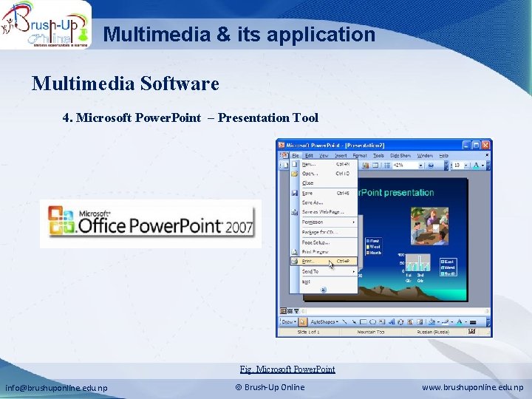Expand the full File menu chevron
The width and height of the screenshot is (532, 399).
tap(324, 290)
